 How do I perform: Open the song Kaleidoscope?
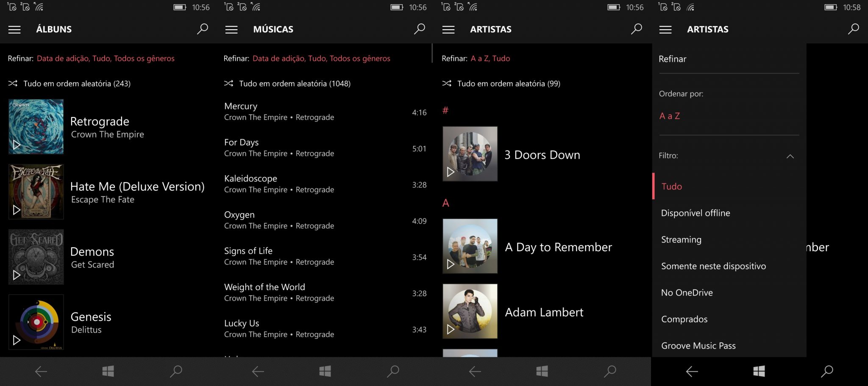click(250, 179)
